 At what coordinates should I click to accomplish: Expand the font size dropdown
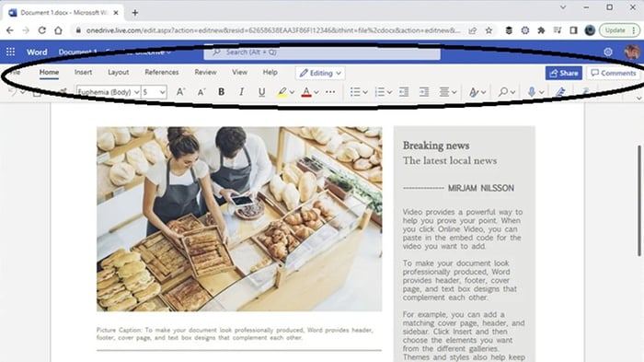pos(154,92)
